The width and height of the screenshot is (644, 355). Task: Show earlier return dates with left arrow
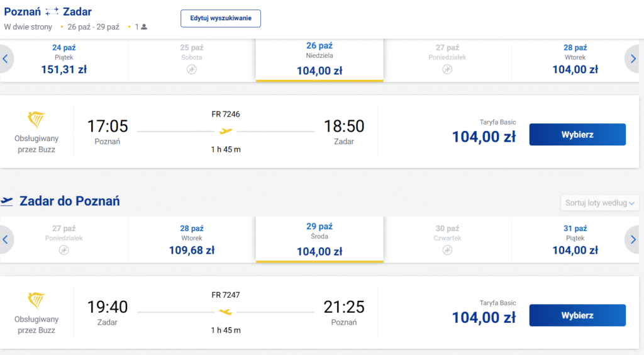pos(6,240)
